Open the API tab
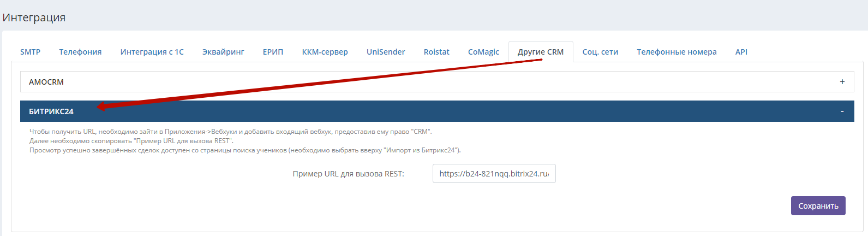868x236 pixels. click(x=741, y=52)
